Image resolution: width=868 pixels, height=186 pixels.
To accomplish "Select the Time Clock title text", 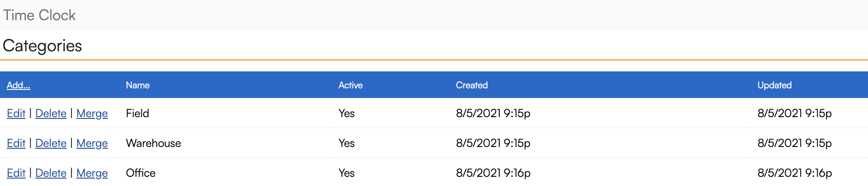I will coord(39,15).
